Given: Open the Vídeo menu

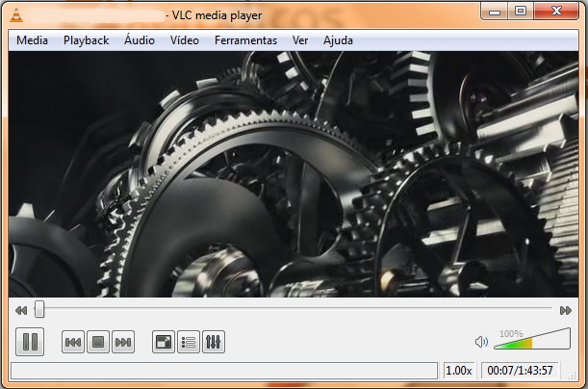Looking at the screenshot, I should [185, 39].
